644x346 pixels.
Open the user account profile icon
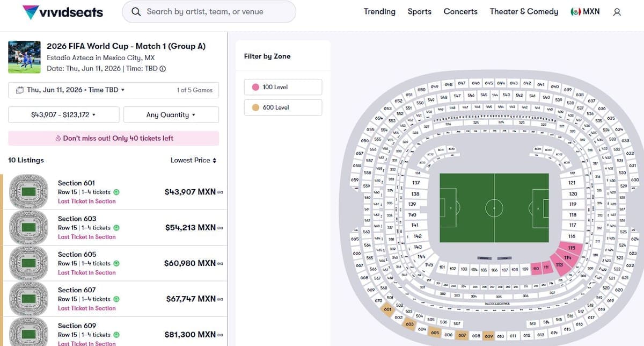(x=617, y=12)
